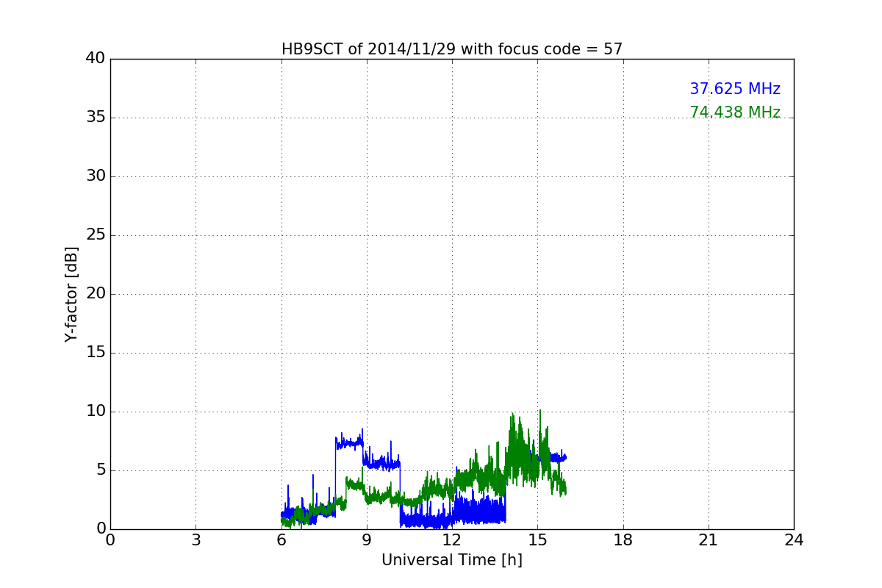Click y-axis tick label '30'
Viewport: 882px width, 588px height.
click(x=96, y=176)
